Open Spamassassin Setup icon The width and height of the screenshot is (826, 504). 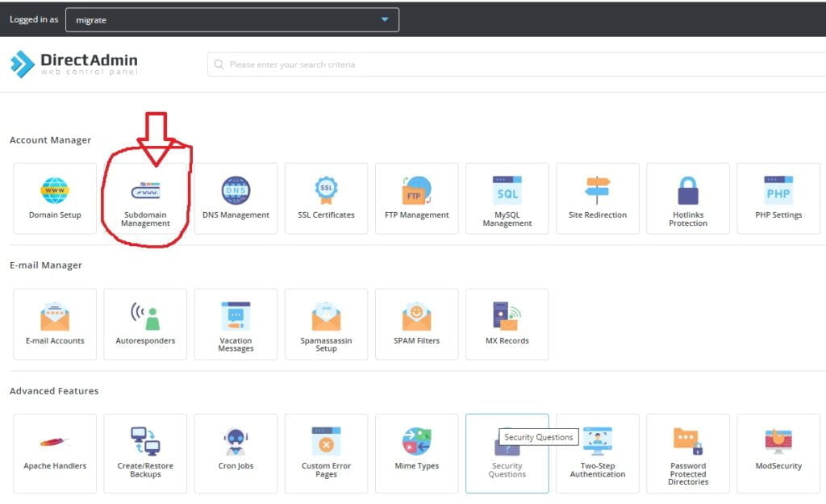pos(326,316)
